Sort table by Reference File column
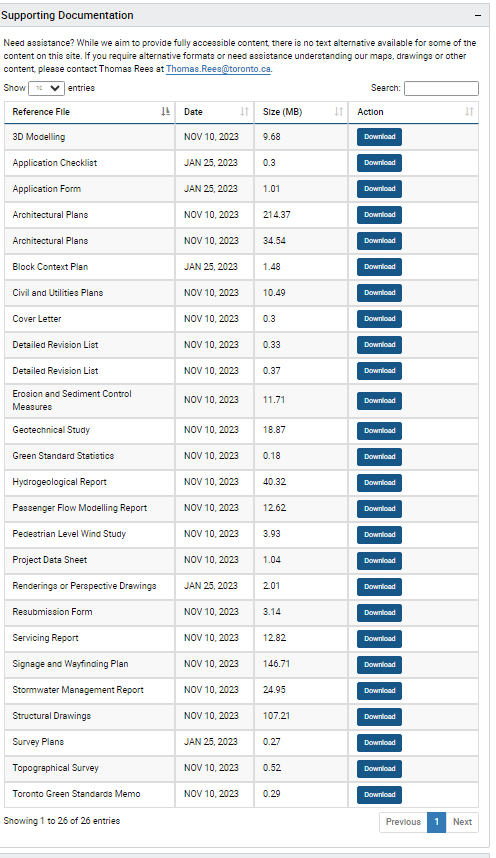 [165, 112]
